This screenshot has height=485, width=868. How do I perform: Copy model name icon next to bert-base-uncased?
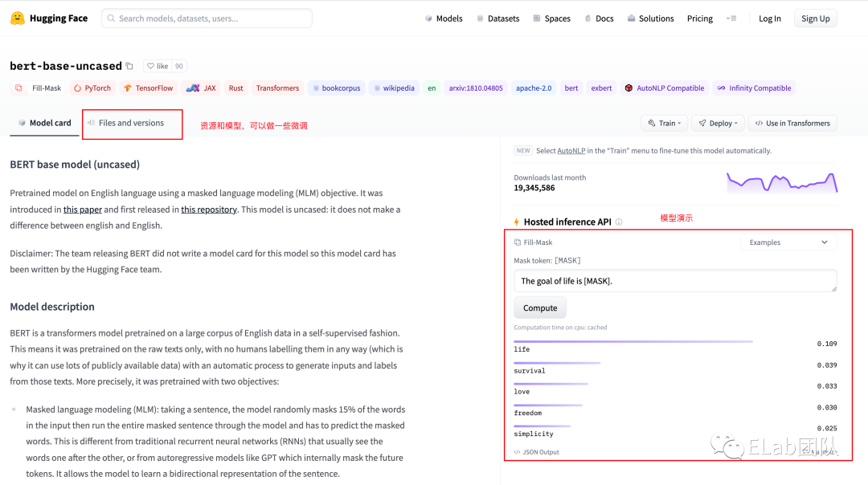pos(129,66)
